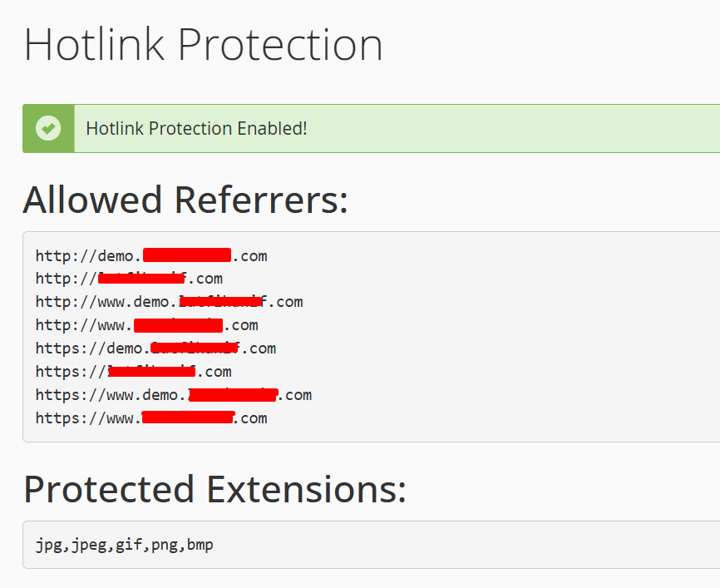Click the https://www.demo. referrer line
The image size is (720, 588).
point(174,395)
